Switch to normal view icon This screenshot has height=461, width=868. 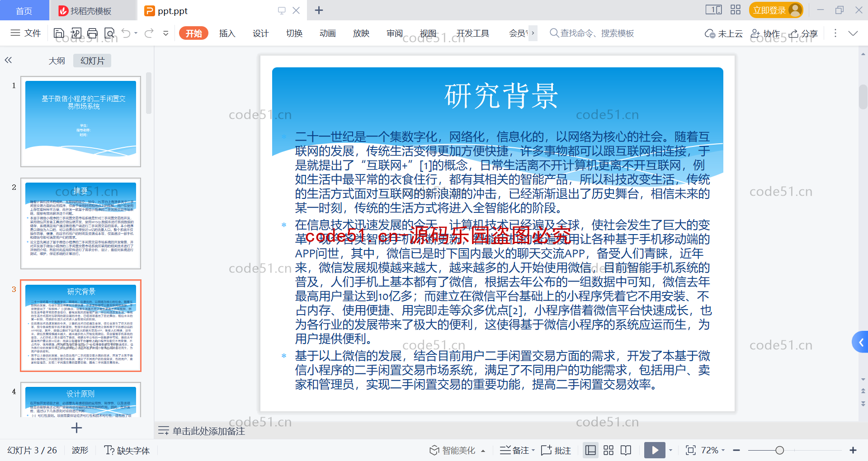[x=590, y=450]
